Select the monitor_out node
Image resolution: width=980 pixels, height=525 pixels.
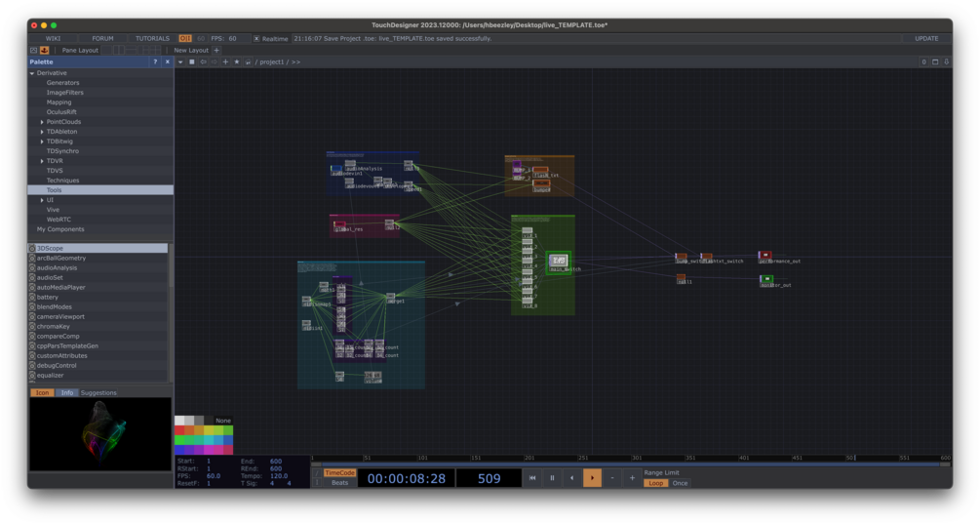[766, 279]
